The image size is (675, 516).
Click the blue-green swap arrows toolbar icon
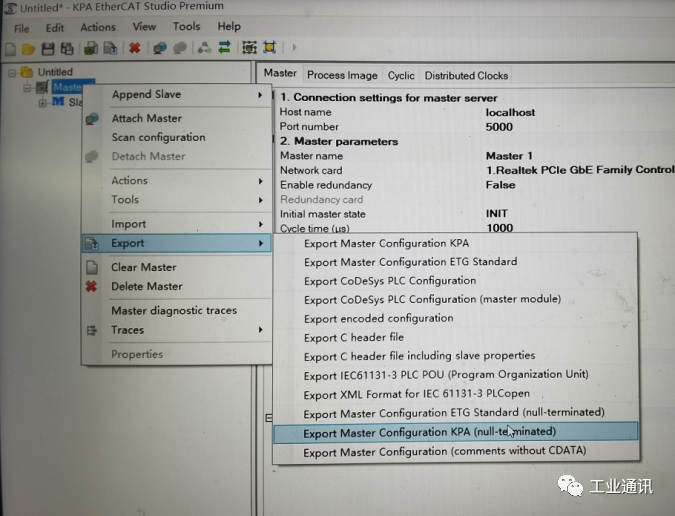[x=224, y=47]
